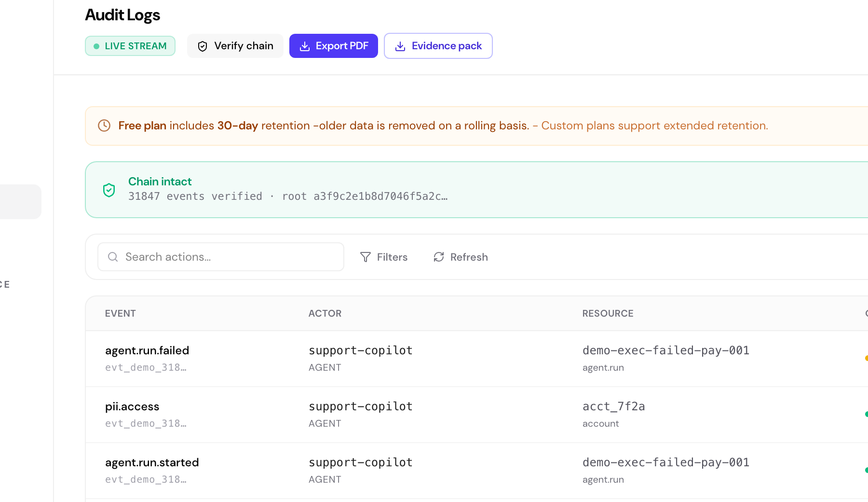Click support-copilot actor in agent.run.started row
This screenshot has width=868, height=502.
361,462
